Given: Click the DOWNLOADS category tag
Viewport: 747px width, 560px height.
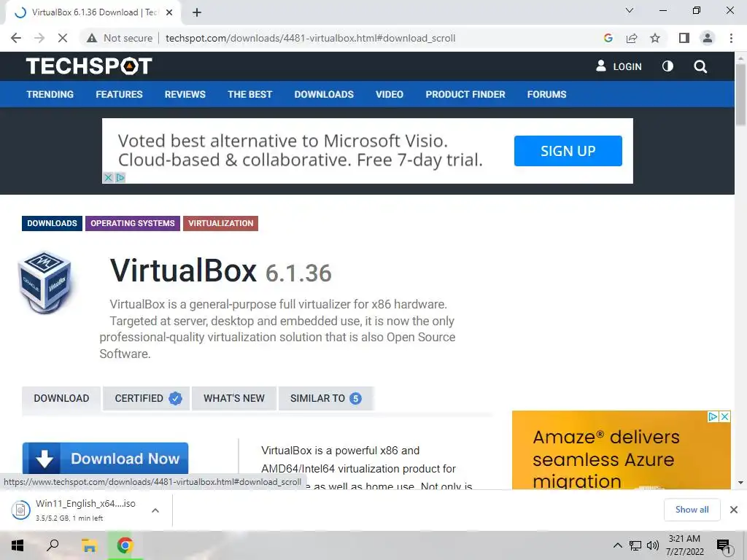Looking at the screenshot, I should pos(52,223).
